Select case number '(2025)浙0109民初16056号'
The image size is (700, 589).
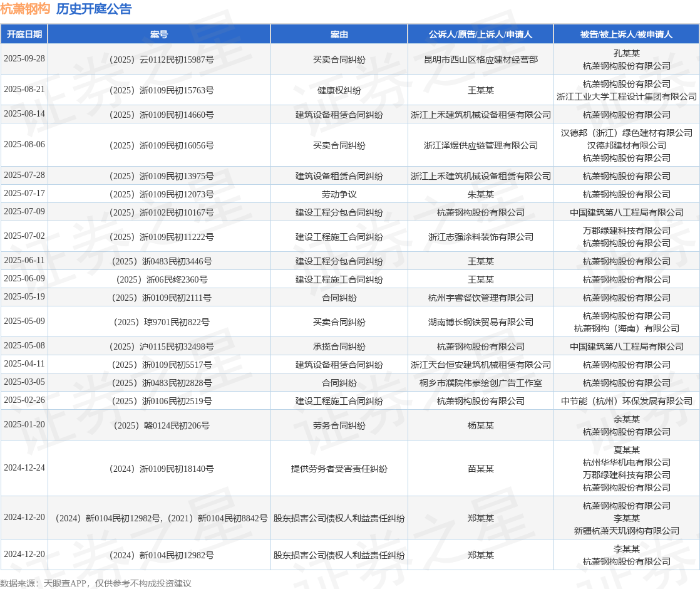161,145
